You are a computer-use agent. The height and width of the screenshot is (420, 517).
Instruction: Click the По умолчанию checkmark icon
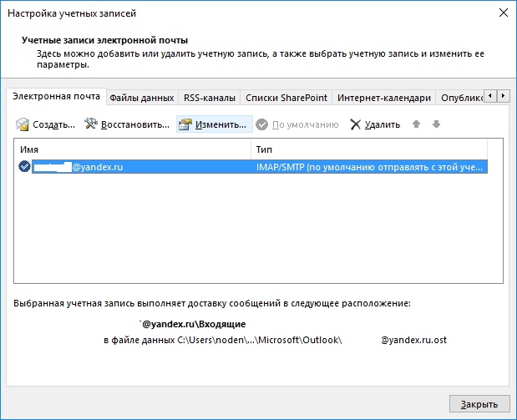pos(263,125)
